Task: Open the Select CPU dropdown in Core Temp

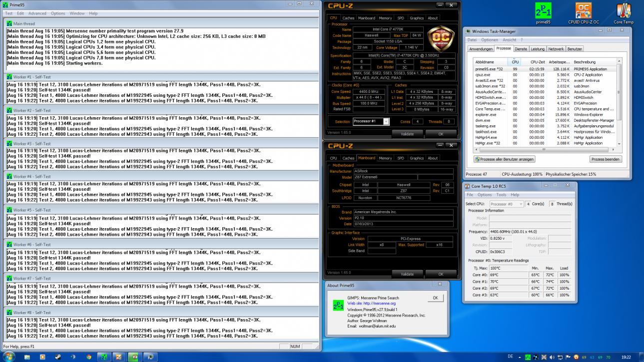Action: click(x=507, y=204)
